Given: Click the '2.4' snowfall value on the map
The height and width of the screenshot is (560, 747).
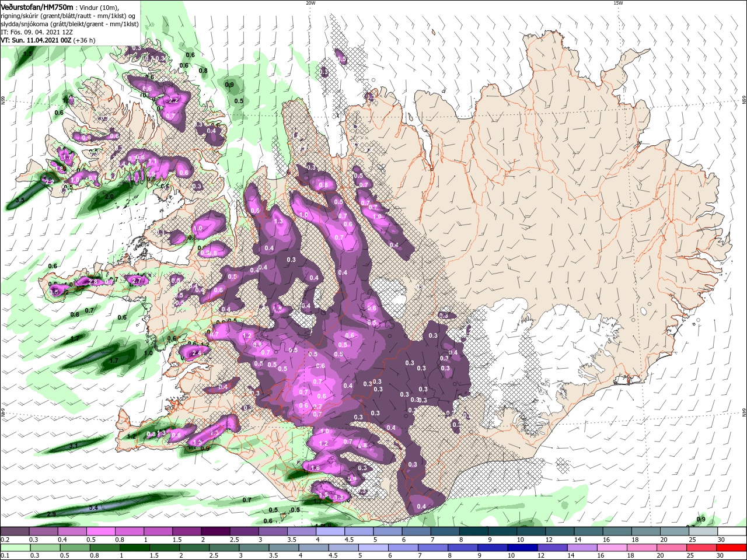Looking at the screenshot, I should pyautogui.click(x=197, y=353).
